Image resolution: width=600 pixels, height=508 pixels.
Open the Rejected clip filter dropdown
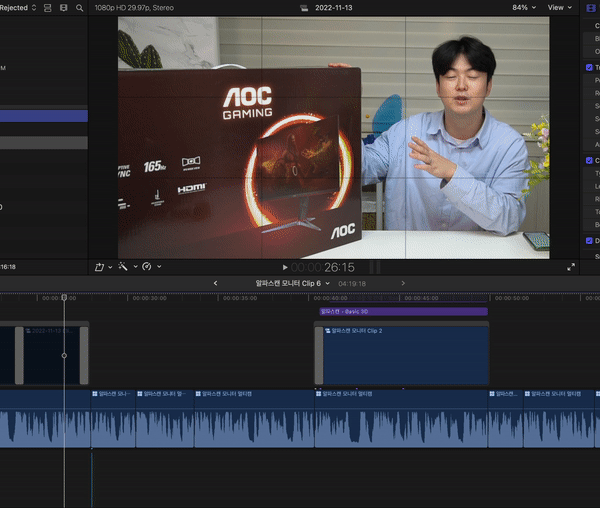pyautogui.click(x=18, y=8)
